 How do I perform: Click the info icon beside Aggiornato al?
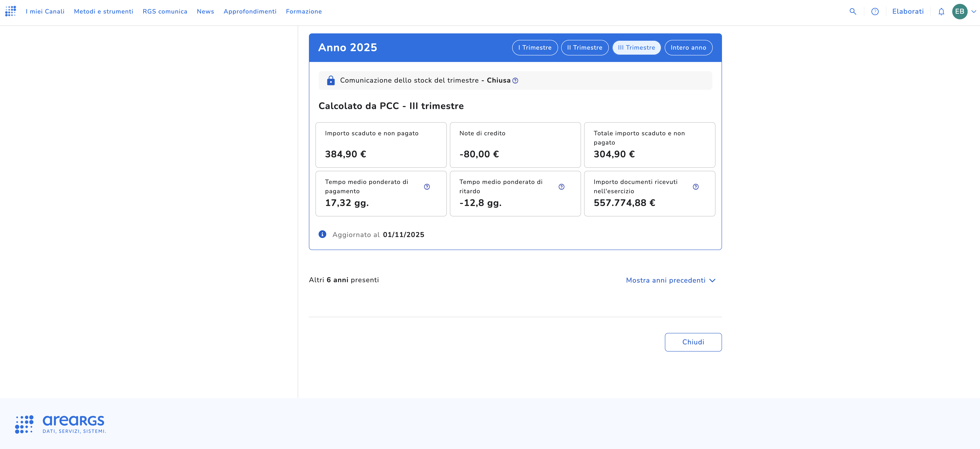point(322,234)
